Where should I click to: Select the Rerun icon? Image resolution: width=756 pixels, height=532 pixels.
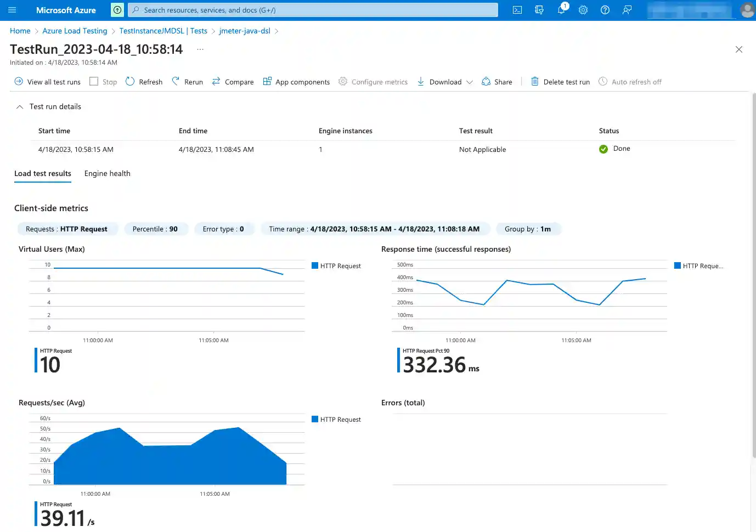click(187, 81)
